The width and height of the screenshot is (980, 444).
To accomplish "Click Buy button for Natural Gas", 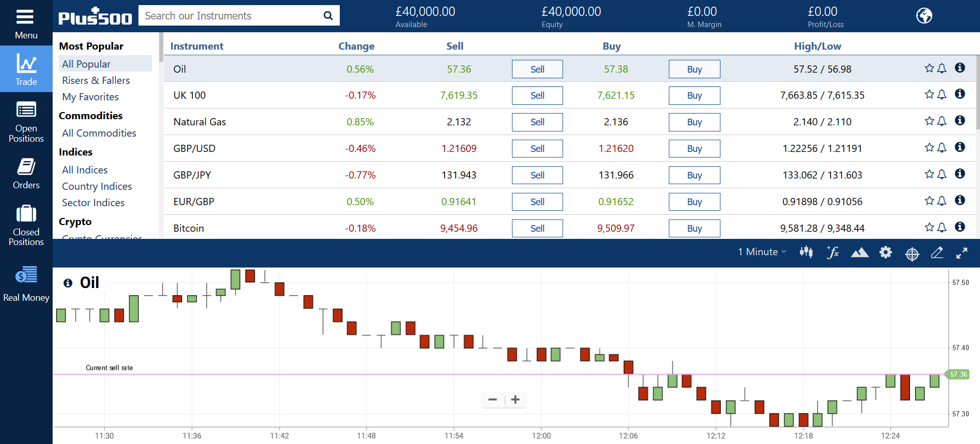I will coord(694,122).
